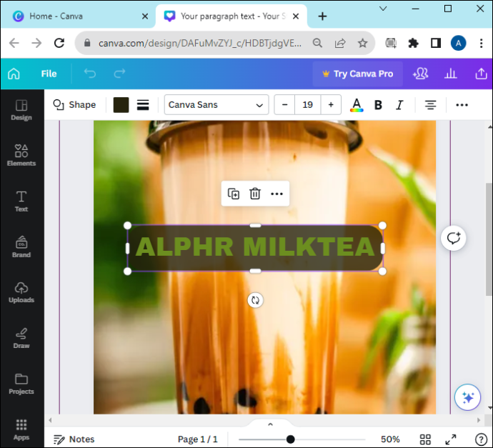Toggle fullscreen presentation mode
Viewport: 493px width, 448px height.
451,439
